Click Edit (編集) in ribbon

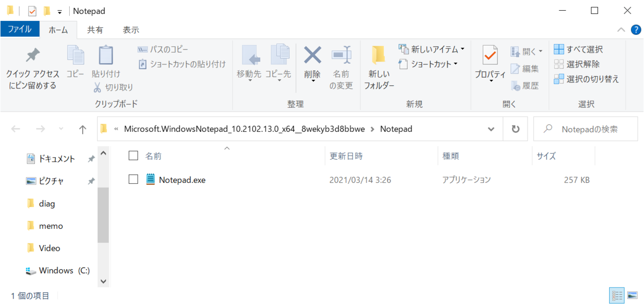(524, 69)
